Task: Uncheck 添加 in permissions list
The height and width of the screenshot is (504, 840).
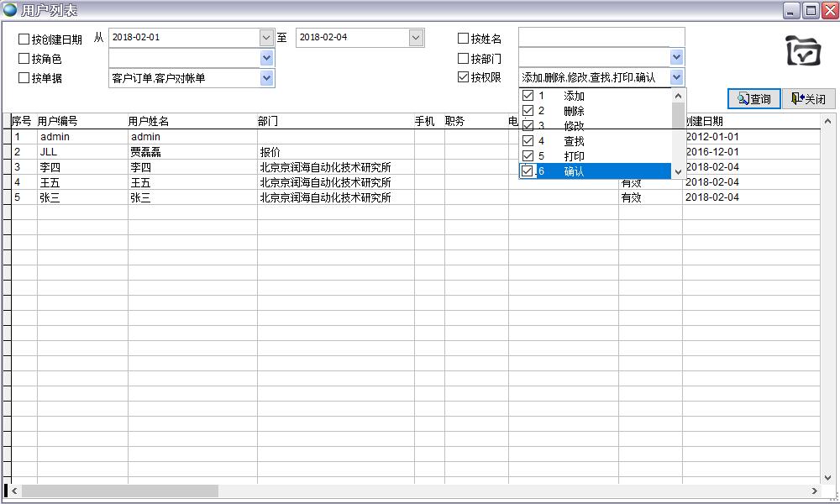Action: pos(528,96)
